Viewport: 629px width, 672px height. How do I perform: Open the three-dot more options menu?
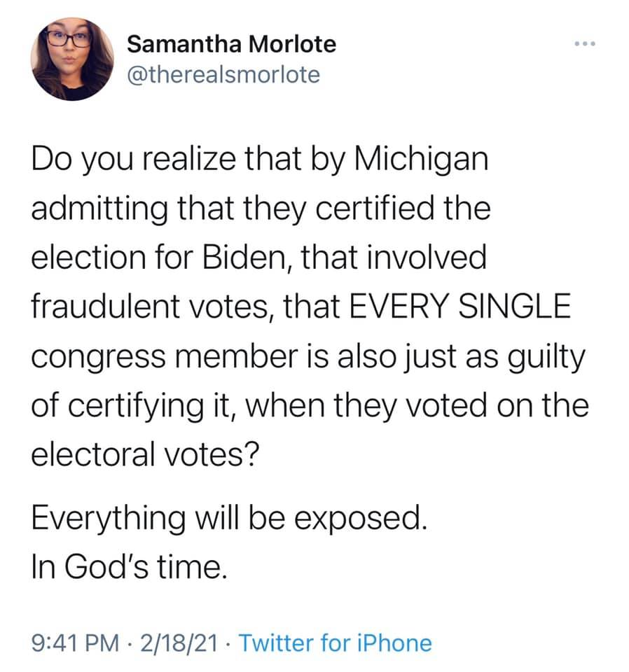(583, 45)
